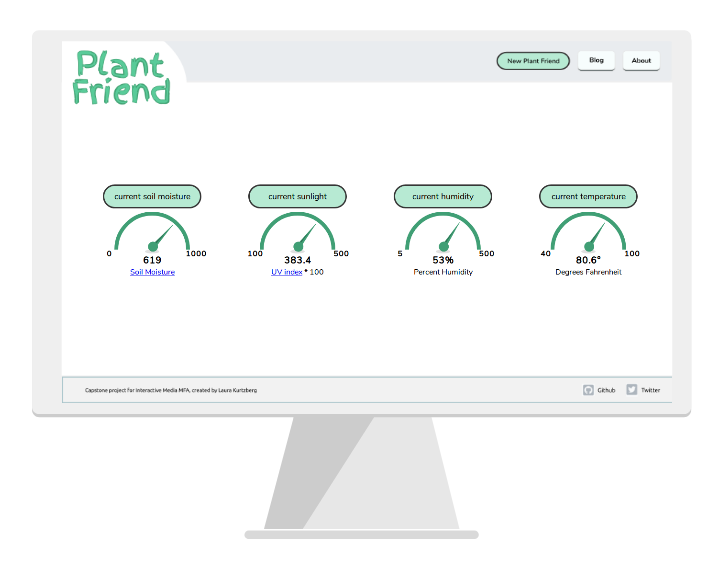Viewport: 722px width, 571px height.
Task: Open the Soil Moisture link
Action: point(152,272)
